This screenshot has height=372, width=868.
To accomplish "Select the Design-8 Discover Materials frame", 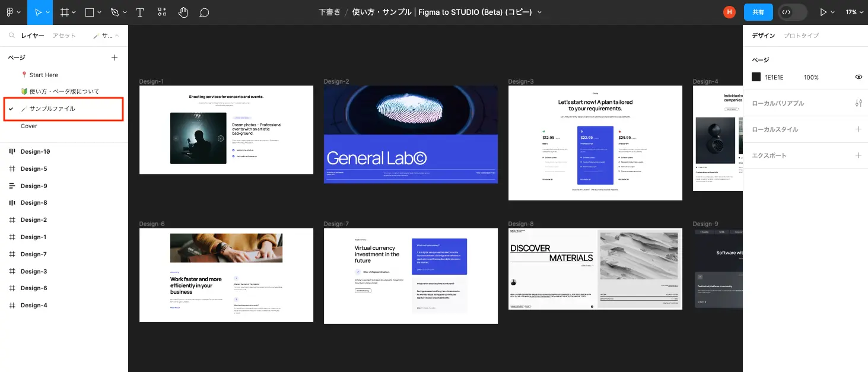I will (x=595, y=269).
